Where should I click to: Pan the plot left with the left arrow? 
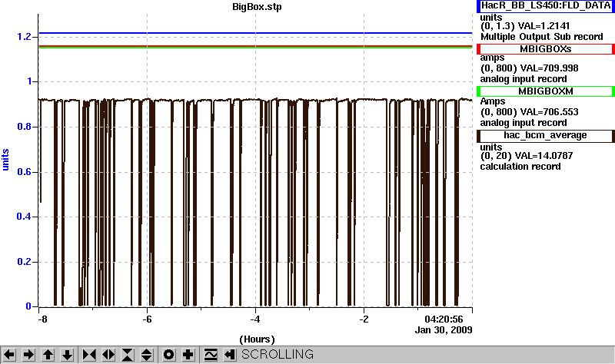[x=9, y=355]
